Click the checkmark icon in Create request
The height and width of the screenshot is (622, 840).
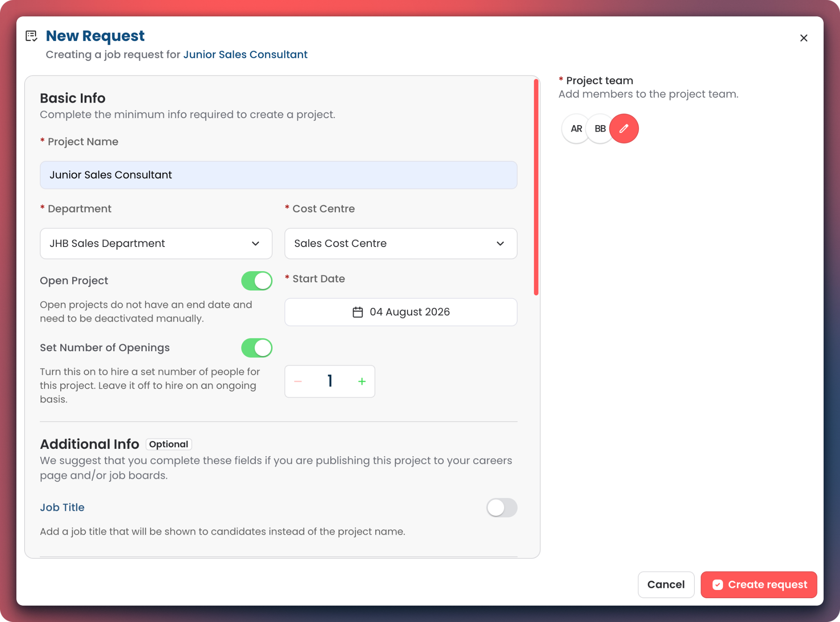(x=717, y=585)
